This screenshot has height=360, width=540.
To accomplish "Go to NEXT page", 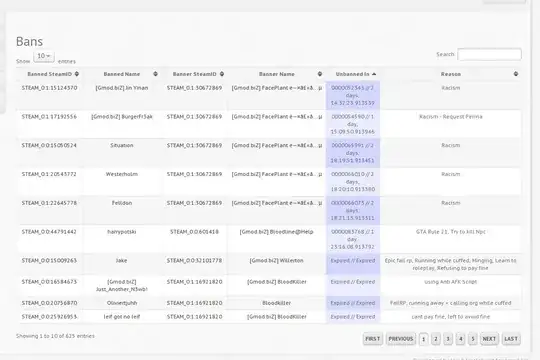I will click(x=489, y=339).
